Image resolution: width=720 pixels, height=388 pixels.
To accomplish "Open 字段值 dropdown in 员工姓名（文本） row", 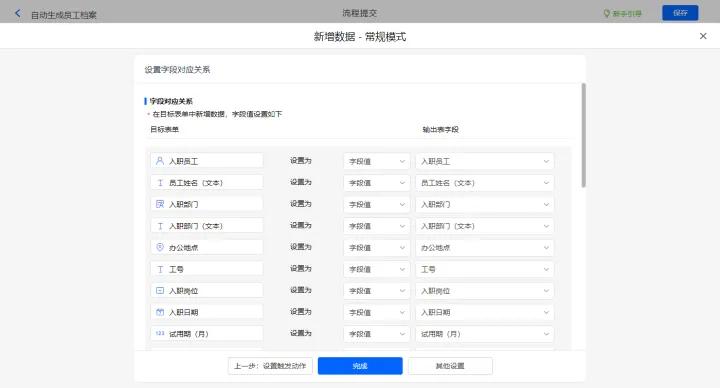I will tap(377, 183).
